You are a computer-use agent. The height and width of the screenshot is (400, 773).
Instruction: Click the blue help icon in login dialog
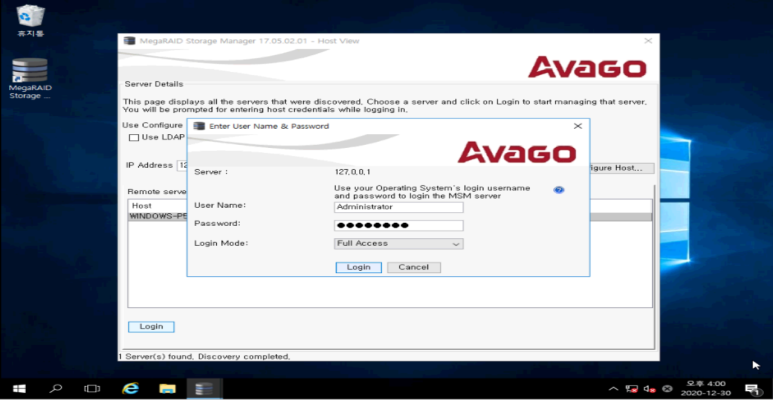pos(559,190)
